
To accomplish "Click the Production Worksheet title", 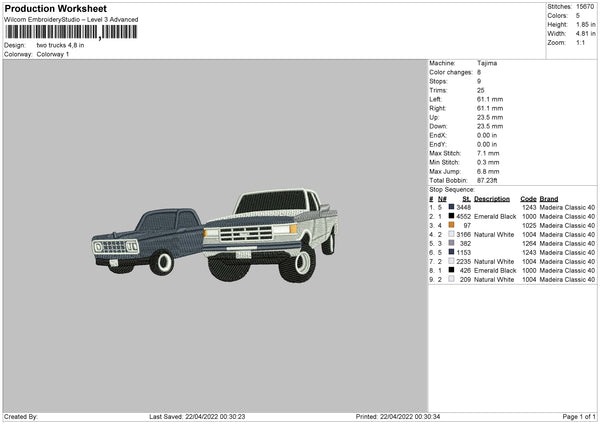I will point(54,8).
